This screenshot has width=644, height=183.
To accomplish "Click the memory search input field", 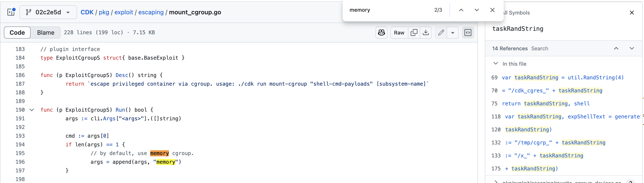I will tap(388, 10).
